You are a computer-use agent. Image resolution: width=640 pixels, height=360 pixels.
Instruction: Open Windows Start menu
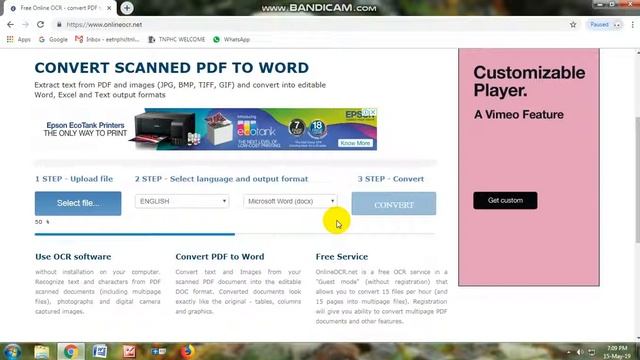point(12,351)
